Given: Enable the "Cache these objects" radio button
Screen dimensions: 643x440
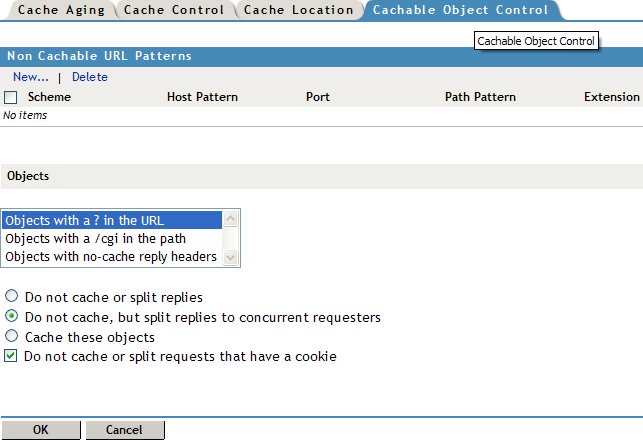Looking at the screenshot, I should point(12,337).
